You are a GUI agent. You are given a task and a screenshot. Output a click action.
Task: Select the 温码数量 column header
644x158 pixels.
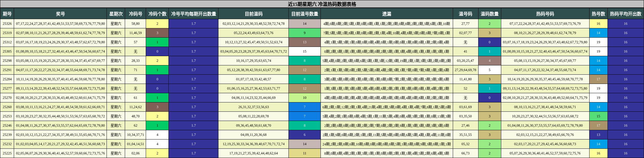pos(490,14)
